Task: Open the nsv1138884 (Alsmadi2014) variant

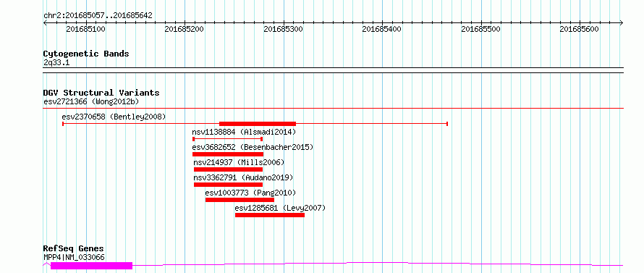Action: pos(244,132)
